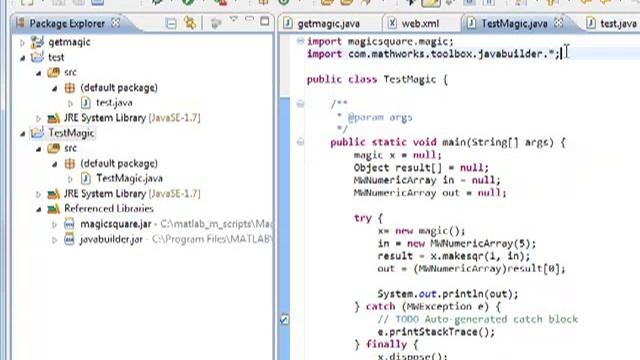
Task: Click 'MWNumericArray out = null;' line
Action: point(430,193)
